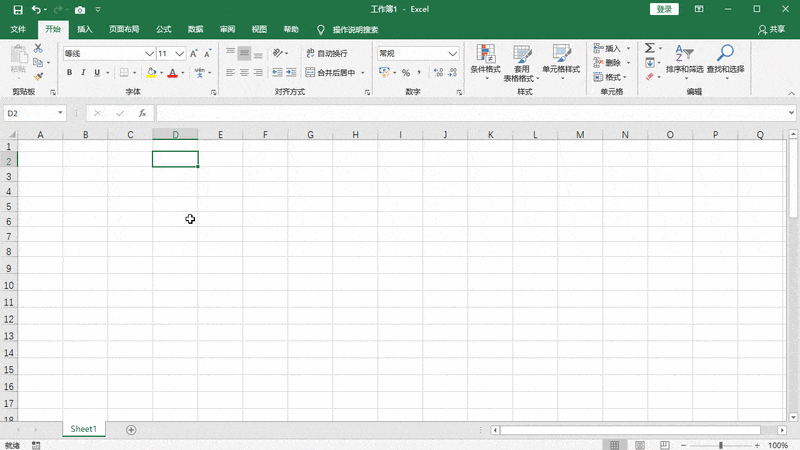Open Conditional Formatting (条件格式)

coord(486,59)
